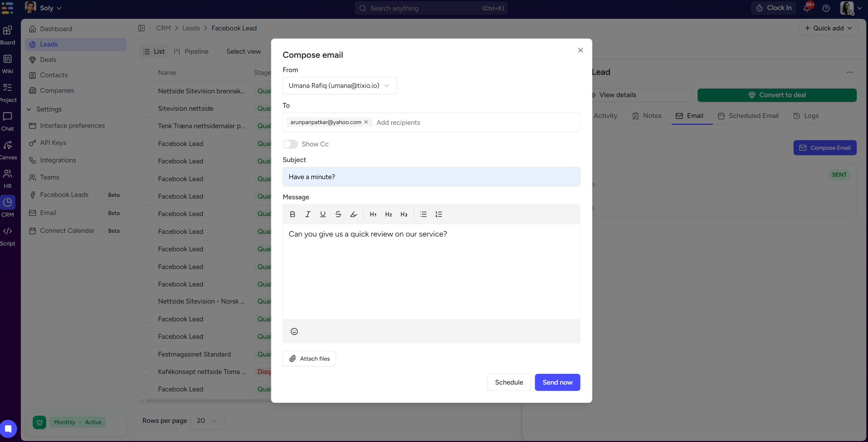Screen dimensions: 868x442
Task: Remove arunpanpatkar@yahoo.com recipient
Action: [x=366, y=122]
